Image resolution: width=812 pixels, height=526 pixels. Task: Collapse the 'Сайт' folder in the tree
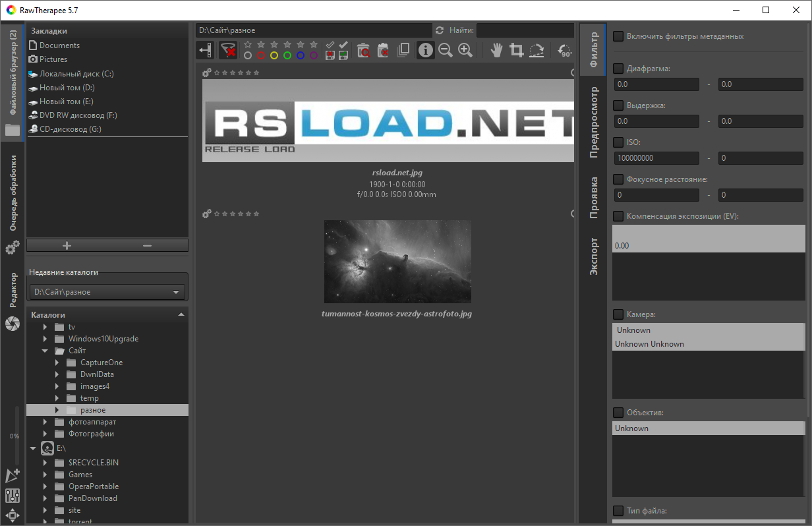[45, 350]
